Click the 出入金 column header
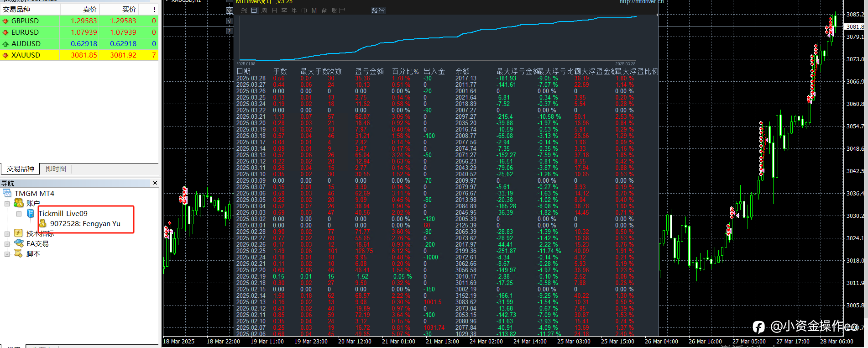Viewport: 868px width, 348px height. [434, 72]
